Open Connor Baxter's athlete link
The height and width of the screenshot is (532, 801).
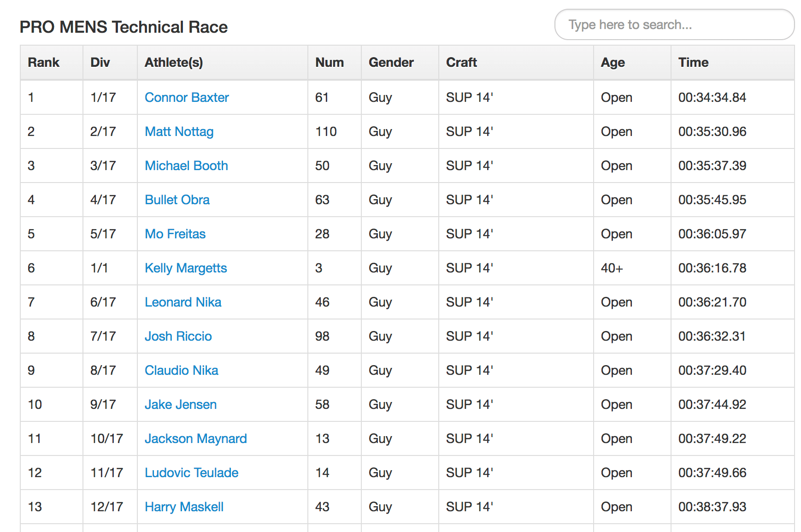click(187, 97)
